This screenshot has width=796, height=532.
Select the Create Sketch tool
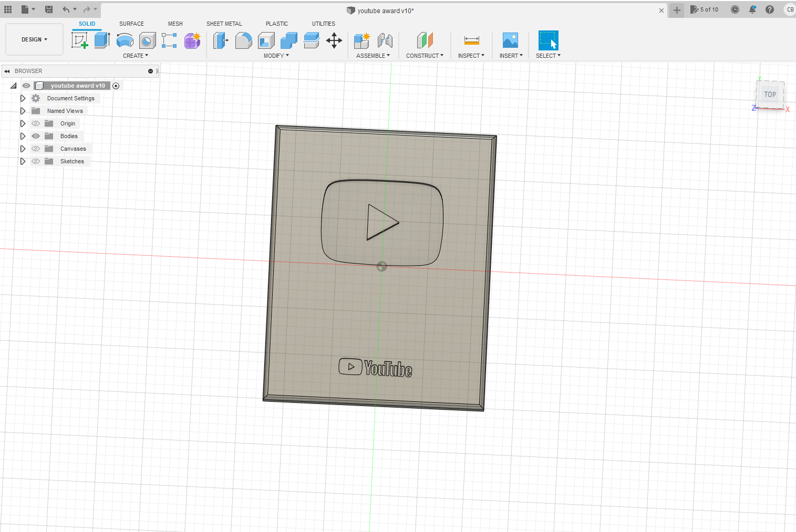coord(80,40)
